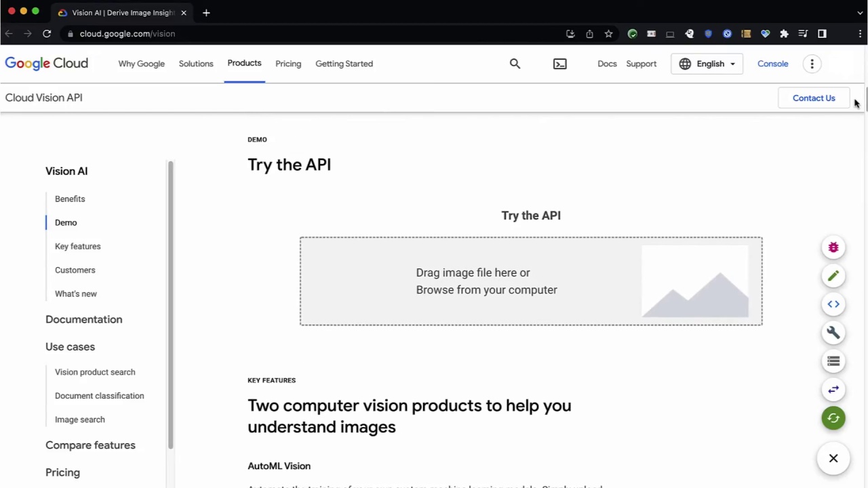Open the overflow menu next to Console
Screen dimensions: 868x488
(812, 63)
